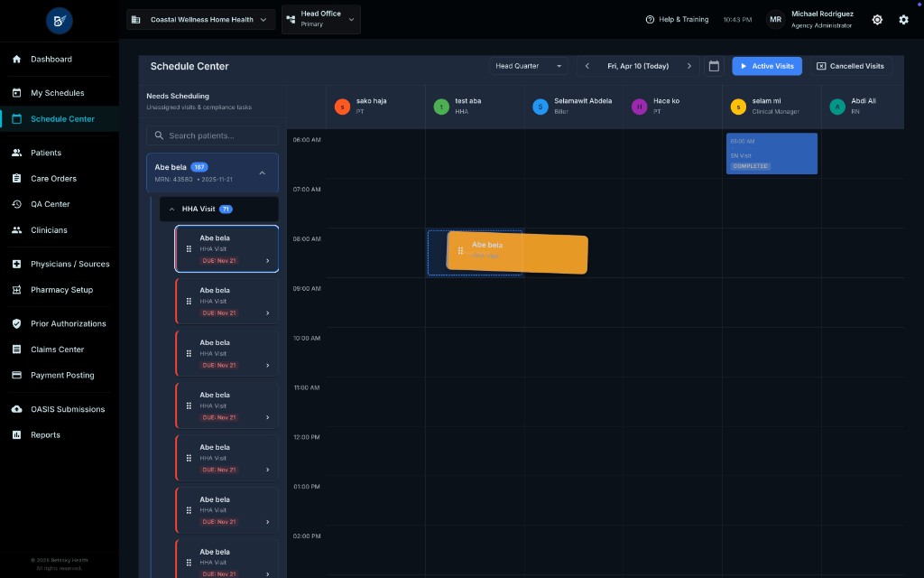The image size is (924, 578).
Task: Click the 71 badge on HHA Visit
Action: click(226, 209)
